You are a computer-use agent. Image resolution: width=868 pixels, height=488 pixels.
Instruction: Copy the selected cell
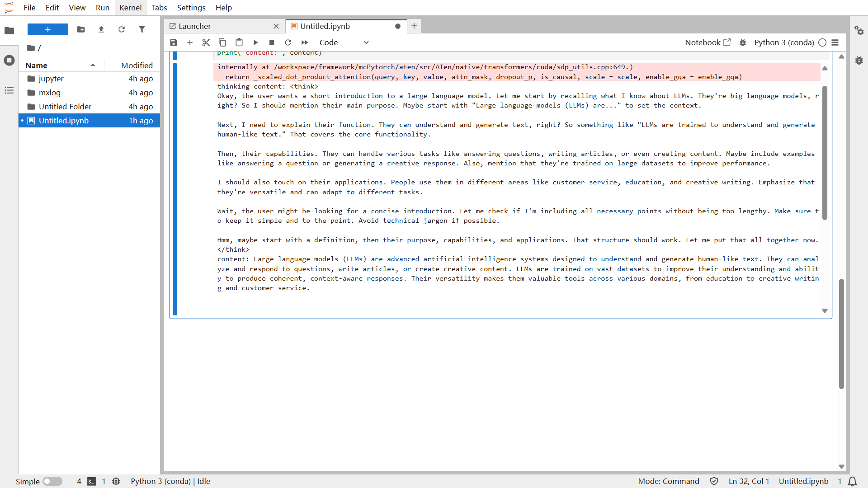(222, 42)
